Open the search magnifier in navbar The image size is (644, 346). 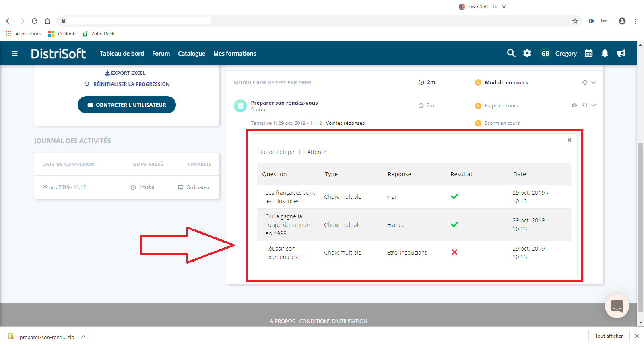pyautogui.click(x=511, y=53)
